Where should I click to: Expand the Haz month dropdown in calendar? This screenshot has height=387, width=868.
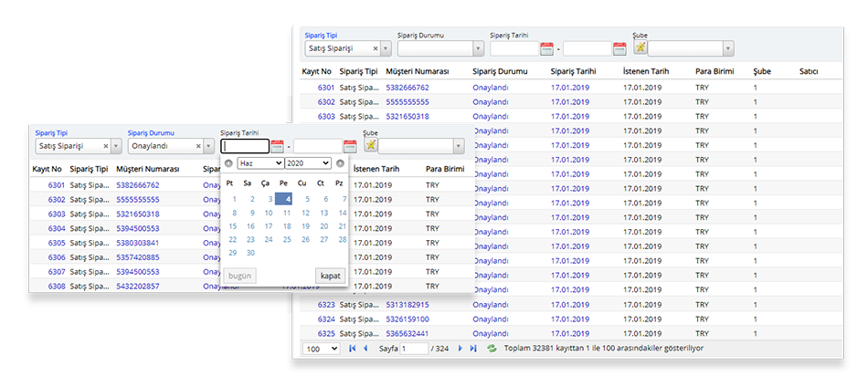(x=259, y=162)
